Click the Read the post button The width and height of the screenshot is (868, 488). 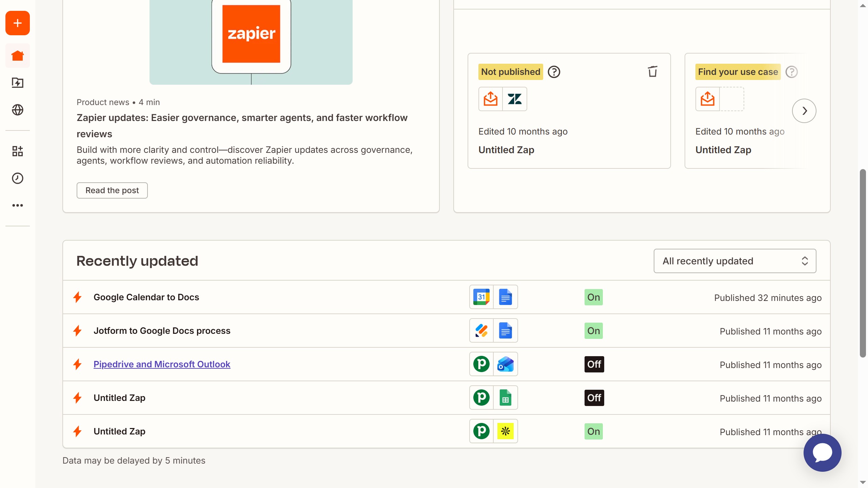[112, 190]
